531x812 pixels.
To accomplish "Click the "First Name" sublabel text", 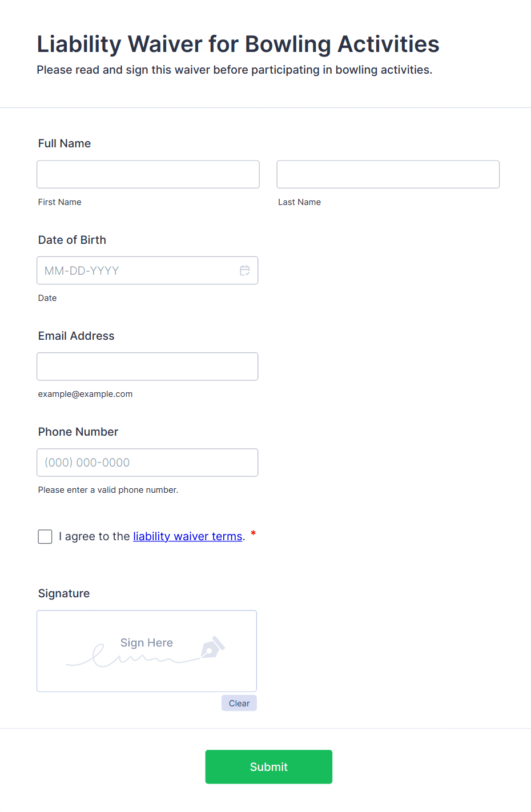I will tap(60, 202).
